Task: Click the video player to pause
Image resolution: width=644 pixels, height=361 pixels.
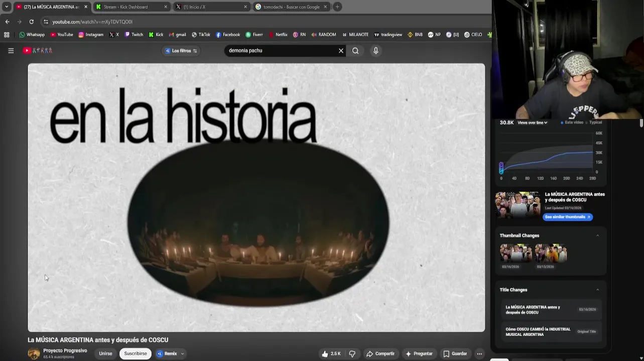Action: 256,198
